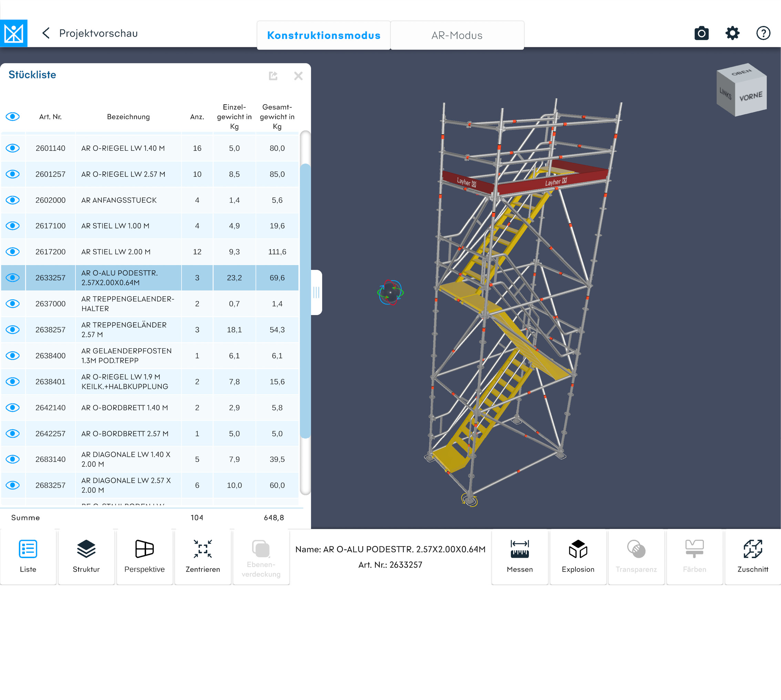The height and width of the screenshot is (700, 781).
Task: Hide AR O-RIEGEL LW 1.40 M part
Action: [x=13, y=148]
